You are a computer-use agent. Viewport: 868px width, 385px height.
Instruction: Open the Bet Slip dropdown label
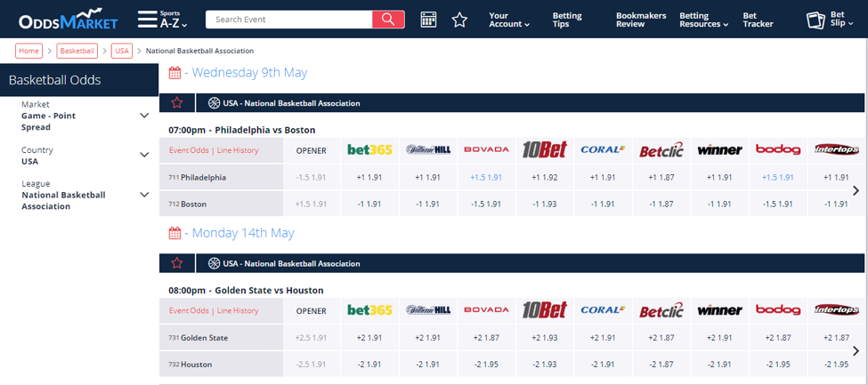(x=842, y=19)
